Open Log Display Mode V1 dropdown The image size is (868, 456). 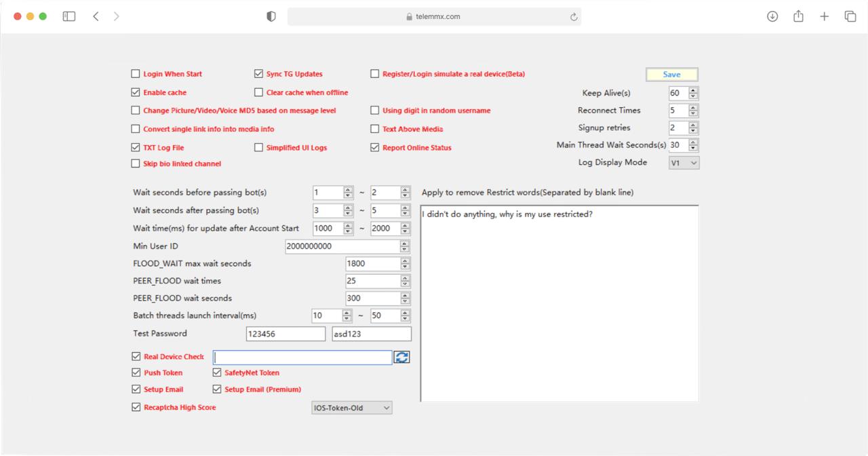point(684,163)
